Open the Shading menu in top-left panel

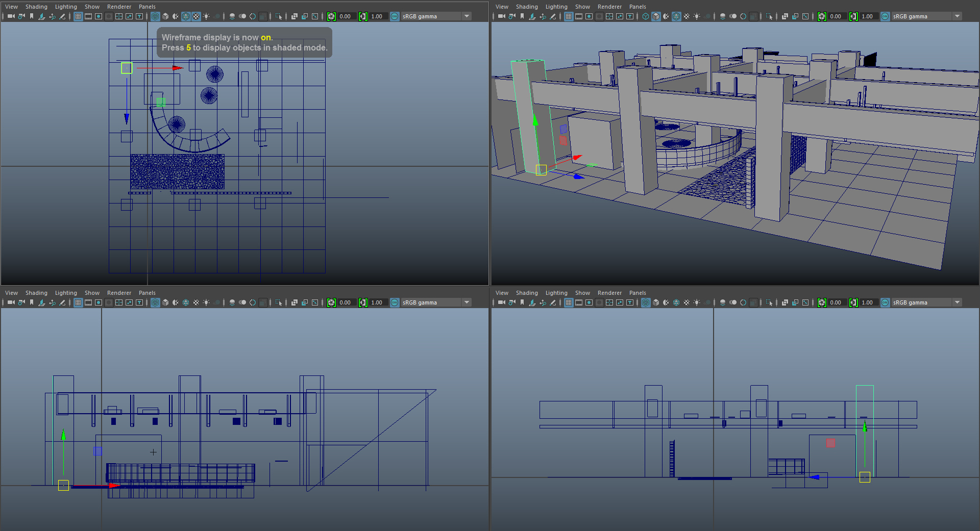tap(36, 7)
